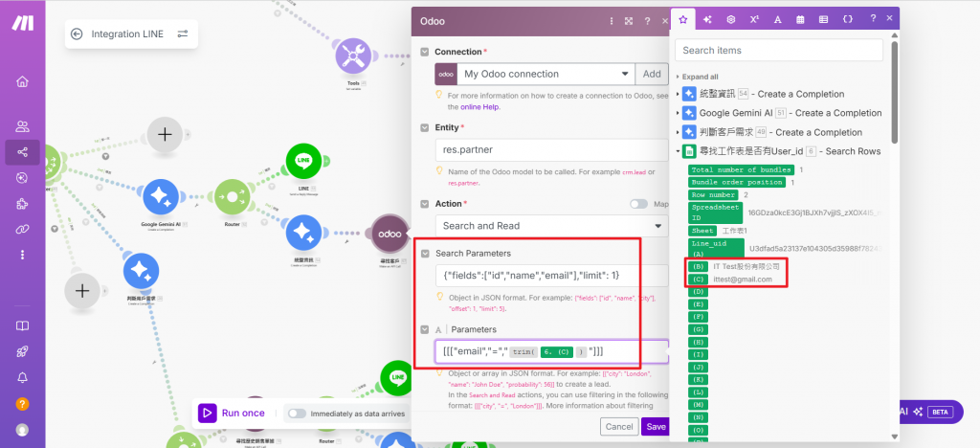Viewport: 980px width, 448px height.
Task: Click the Save button in Odoo dialog
Action: tap(656, 427)
